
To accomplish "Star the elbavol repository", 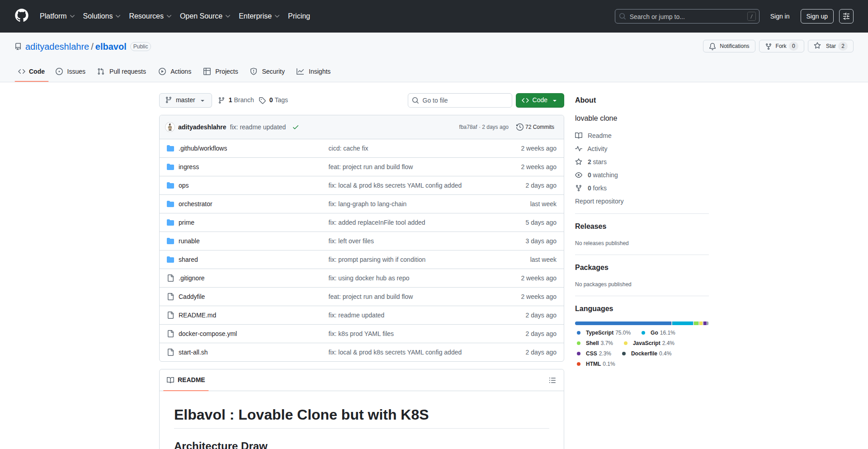I will click(830, 46).
